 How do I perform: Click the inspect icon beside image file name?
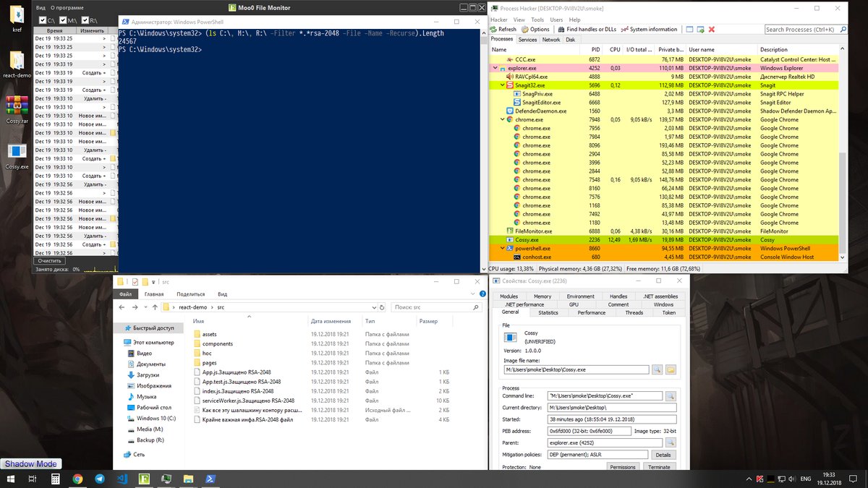pyautogui.click(x=657, y=369)
